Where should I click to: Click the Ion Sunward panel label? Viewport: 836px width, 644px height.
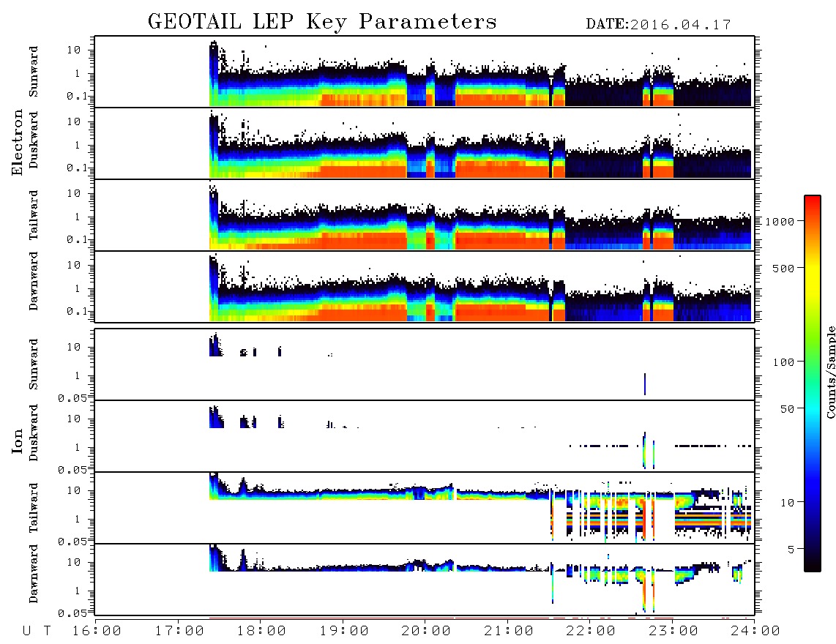point(34,364)
